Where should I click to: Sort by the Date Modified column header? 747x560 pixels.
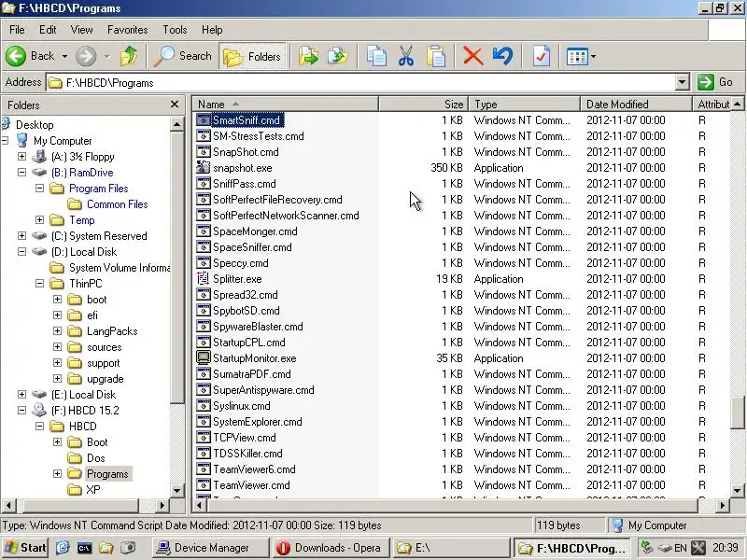point(636,104)
